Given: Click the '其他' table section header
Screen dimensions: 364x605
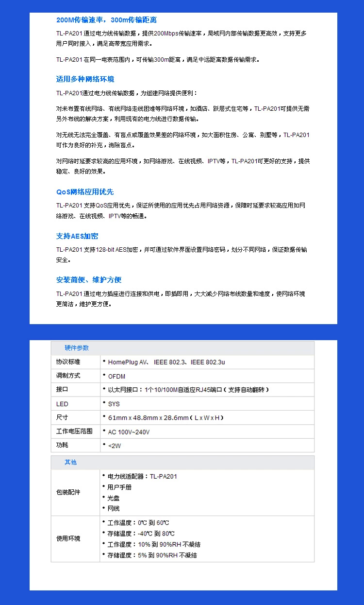Looking at the screenshot, I should pos(71,462).
